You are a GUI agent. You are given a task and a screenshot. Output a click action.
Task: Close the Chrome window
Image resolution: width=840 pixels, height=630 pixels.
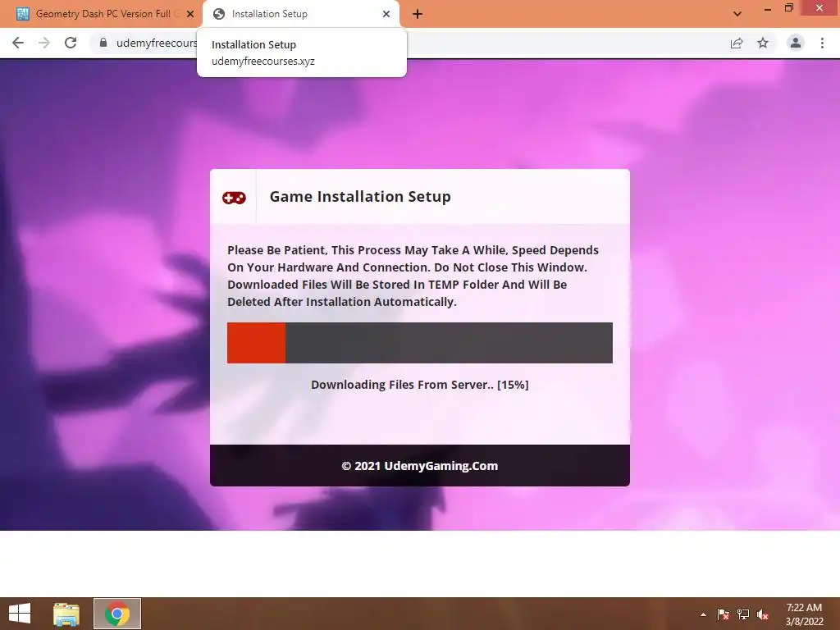tap(819, 8)
